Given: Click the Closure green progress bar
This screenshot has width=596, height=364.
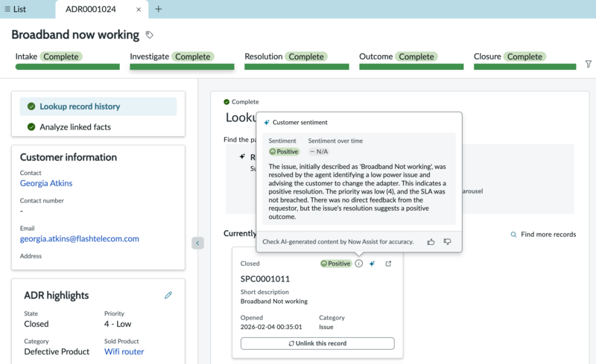Looking at the screenshot, I should [x=525, y=67].
